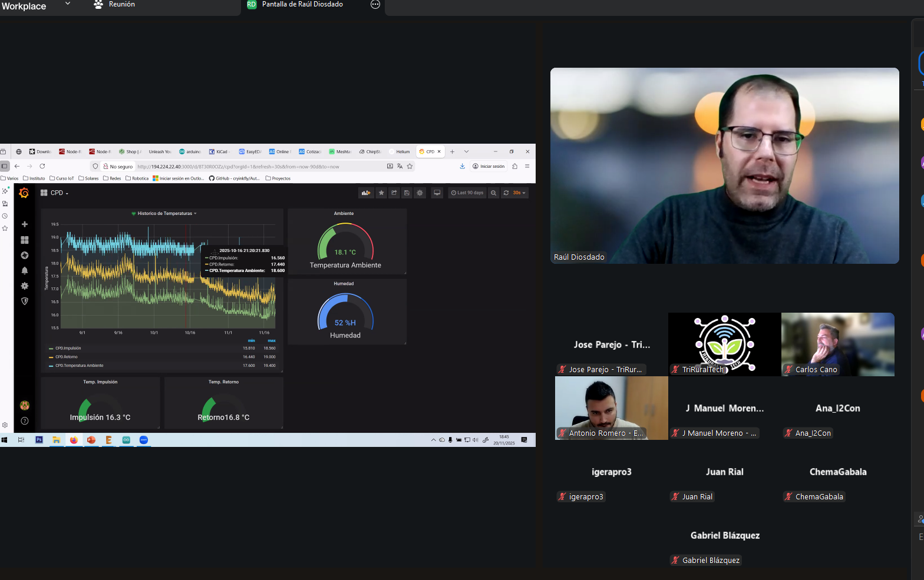Open Server Admin shield icon in sidebar
This screenshot has width=924, height=580.
click(x=25, y=301)
